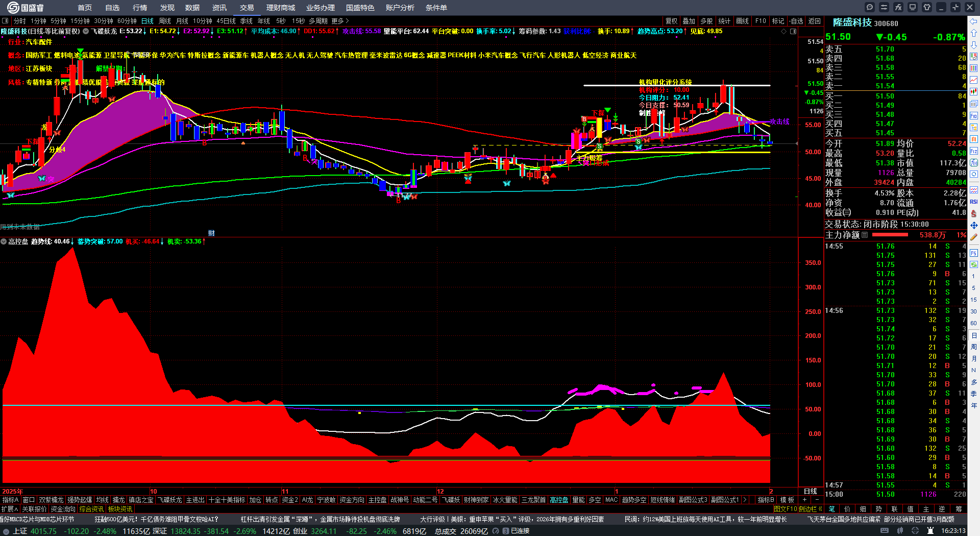The width and height of the screenshot is (980, 536).
Task: Click the left back arrow in right sidebar
Action: tap(974, 21)
